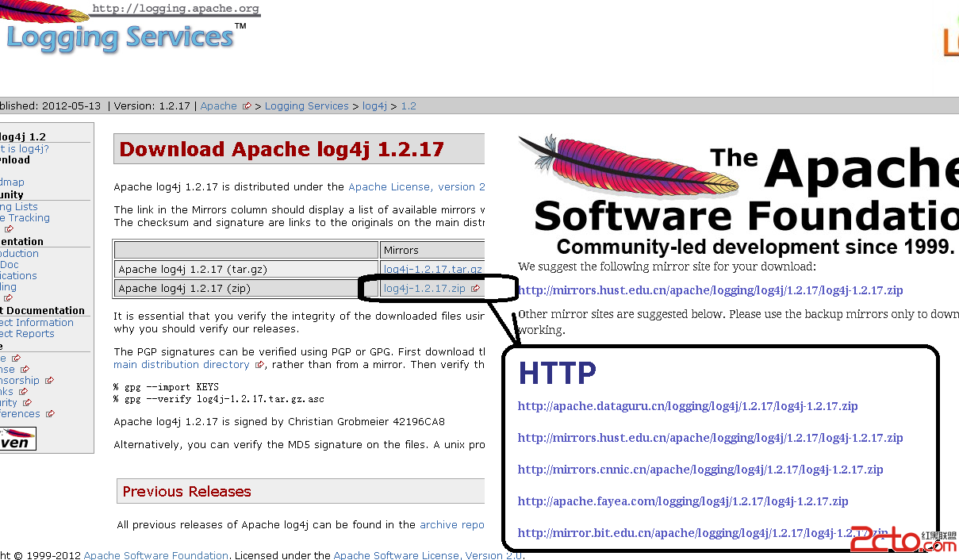Click heading 'Download Apache log4j 1.2.17'
Viewport: 959px width, 560px height.
click(x=282, y=149)
